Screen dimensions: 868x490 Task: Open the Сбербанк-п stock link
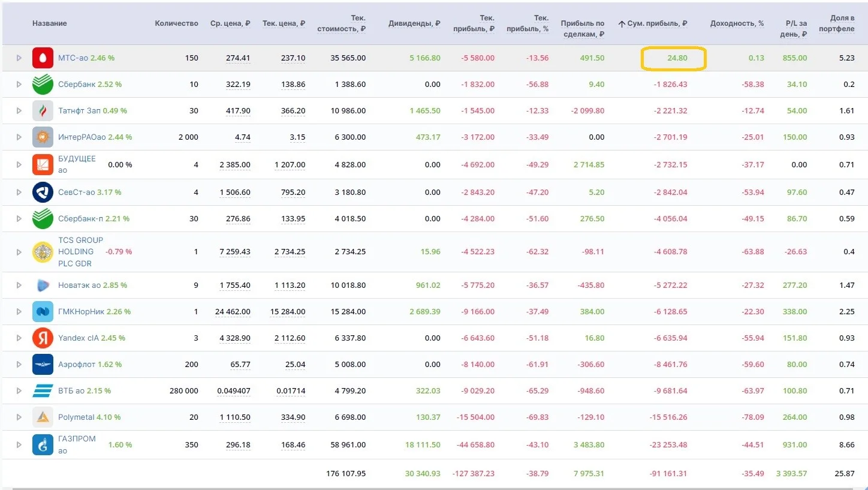pyautogui.click(x=80, y=219)
